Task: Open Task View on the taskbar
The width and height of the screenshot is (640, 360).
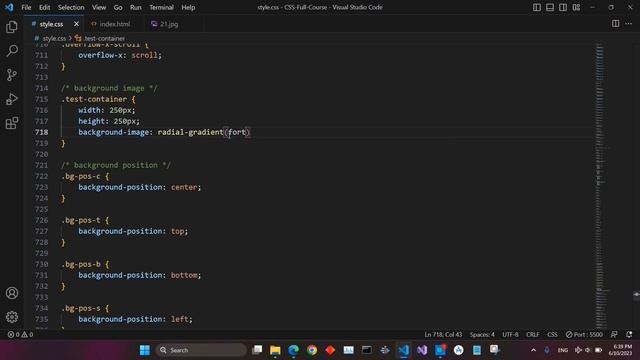Action: (257, 350)
